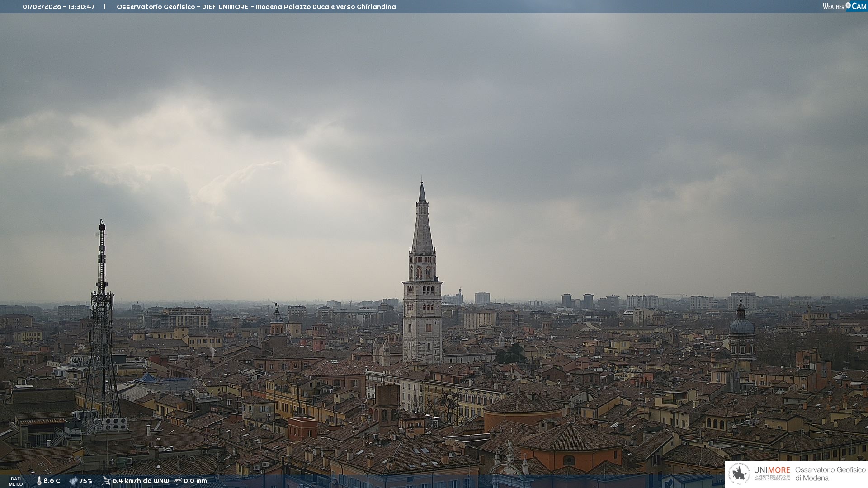Click the 0.0 mm rainfall value
Screen dimensions: 868x488
coord(195,481)
